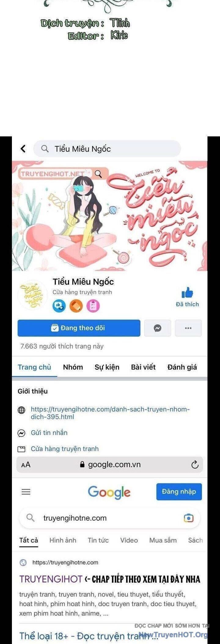Image resolution: width=220 pixels, height=644 pixels.
Task: Switch to the Hình ảnh results tab
Action: point(63,540)
